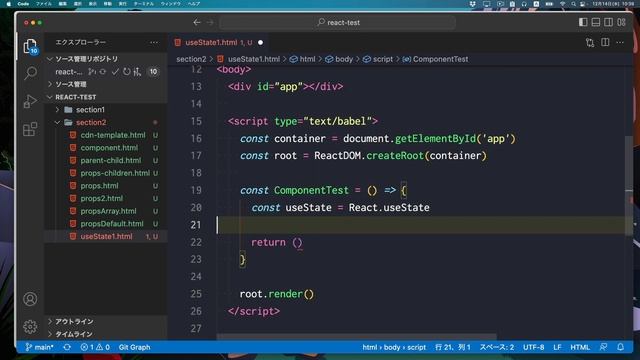Toggle the primary side bar layout icon
Screen dimensions: 640x360
(583, 22)
